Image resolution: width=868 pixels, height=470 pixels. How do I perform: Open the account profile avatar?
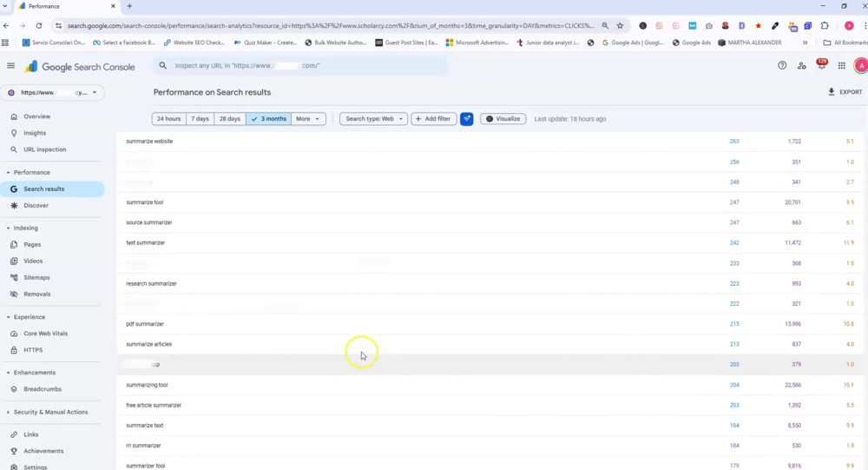tap(861, 65)
